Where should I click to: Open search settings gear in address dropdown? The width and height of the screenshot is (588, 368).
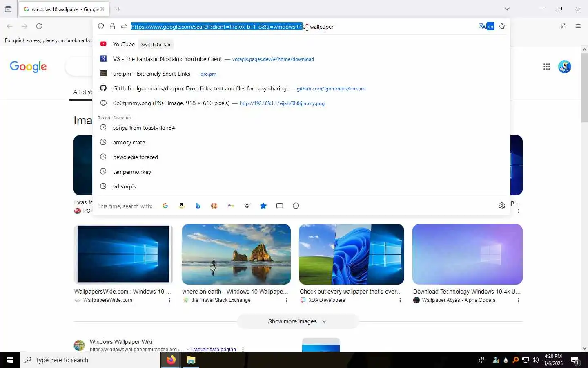502,206
